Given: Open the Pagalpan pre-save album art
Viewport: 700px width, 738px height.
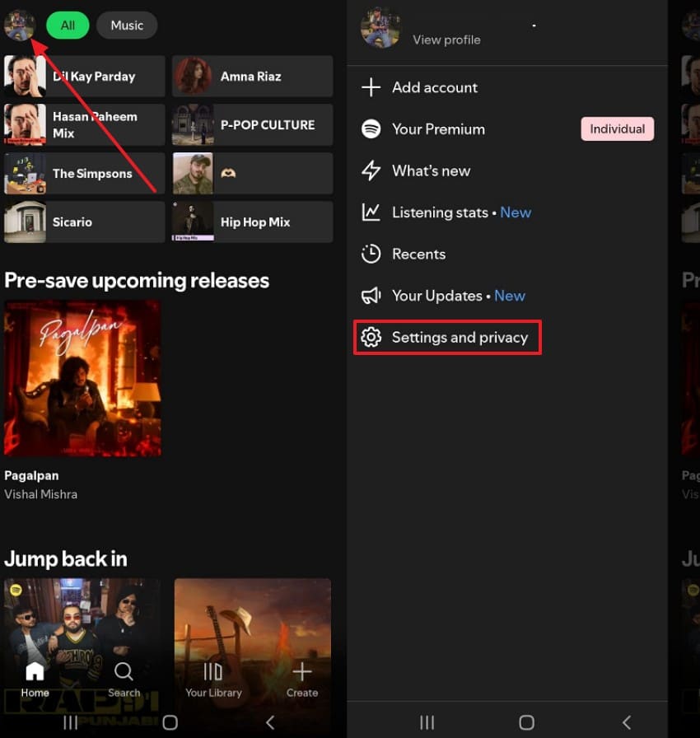Looking at the screenshot, I should [x=82, y=377].
